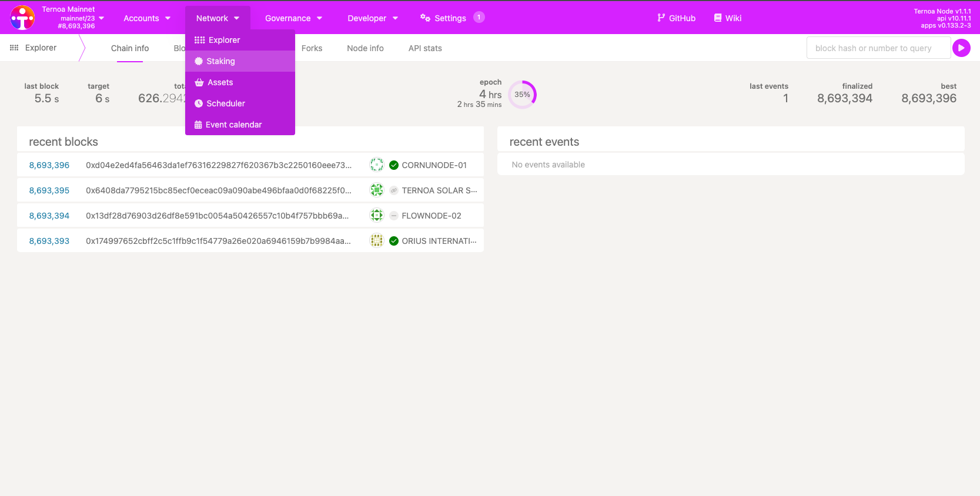Expand the Developer dropdown

click(373, 18)
